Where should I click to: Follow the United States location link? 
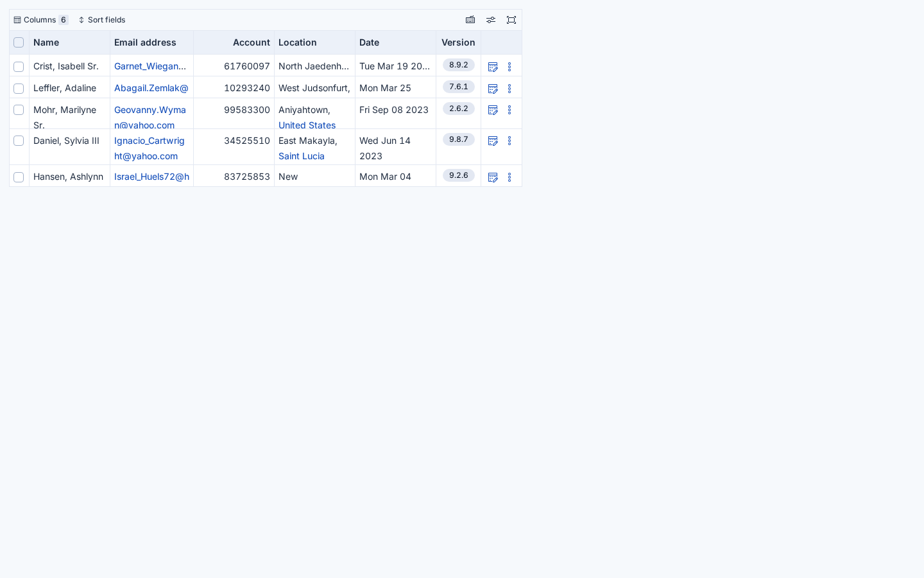pos(307,125)
